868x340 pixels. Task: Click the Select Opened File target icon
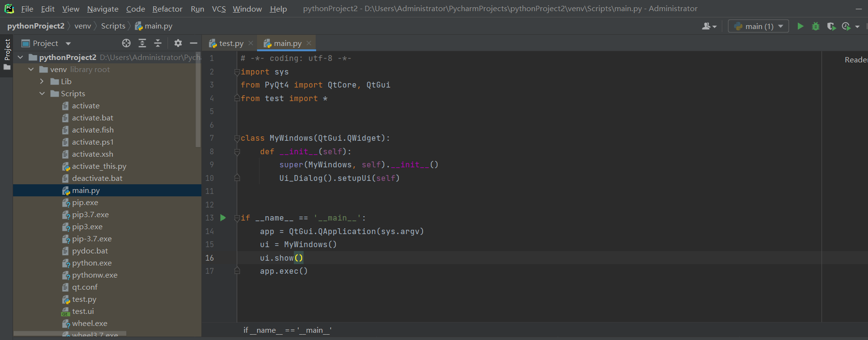(x=126, y=43)
